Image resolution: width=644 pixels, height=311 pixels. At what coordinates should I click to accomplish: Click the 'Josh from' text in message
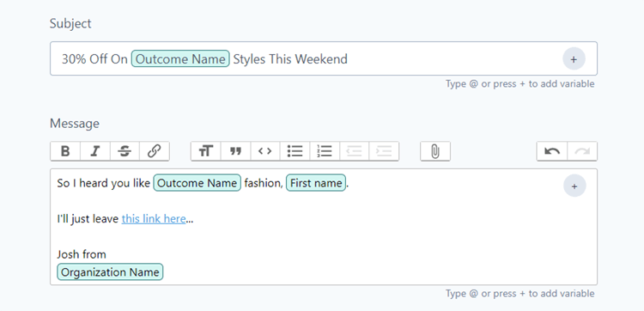click(82, 254)
